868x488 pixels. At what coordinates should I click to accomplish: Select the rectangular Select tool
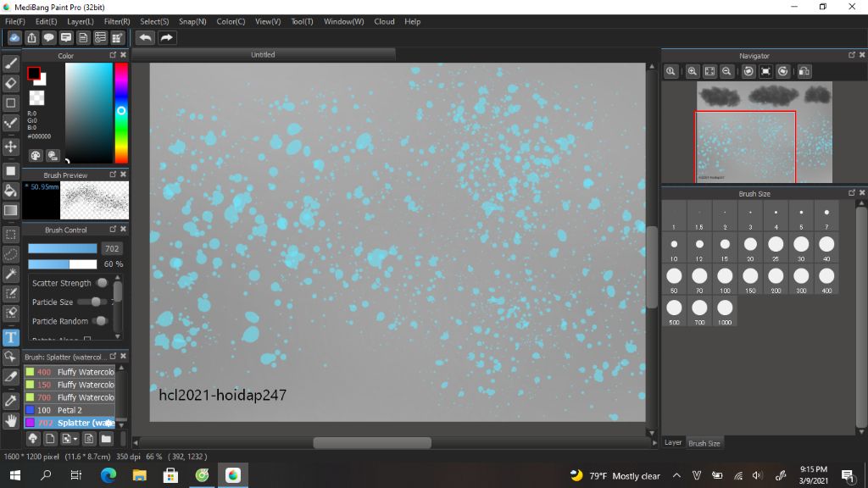[x=10, y=235]
